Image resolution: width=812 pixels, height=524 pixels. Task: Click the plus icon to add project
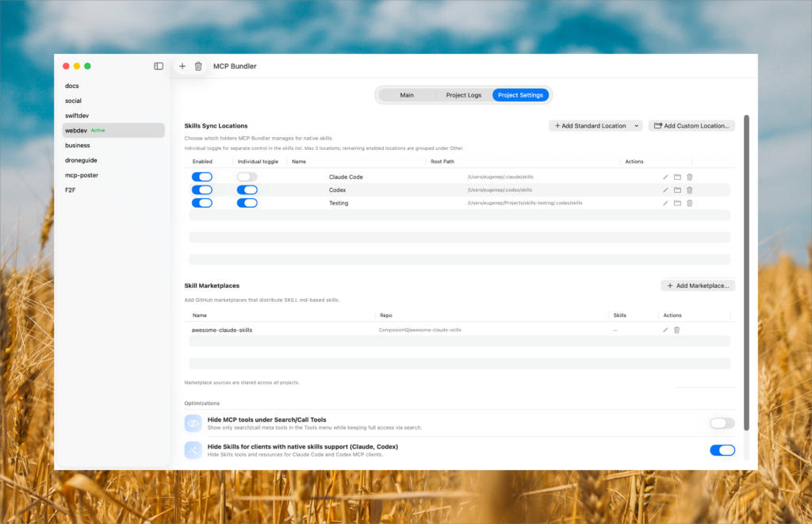pos(182,67)
